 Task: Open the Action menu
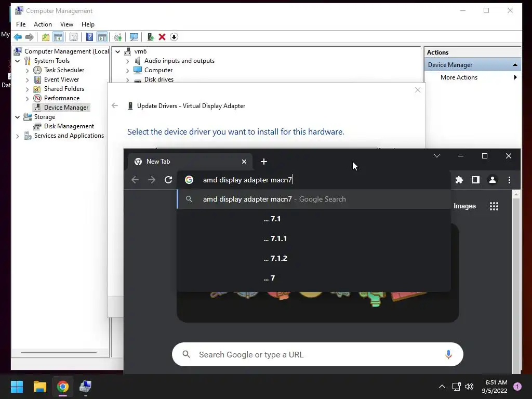point(43,24)
